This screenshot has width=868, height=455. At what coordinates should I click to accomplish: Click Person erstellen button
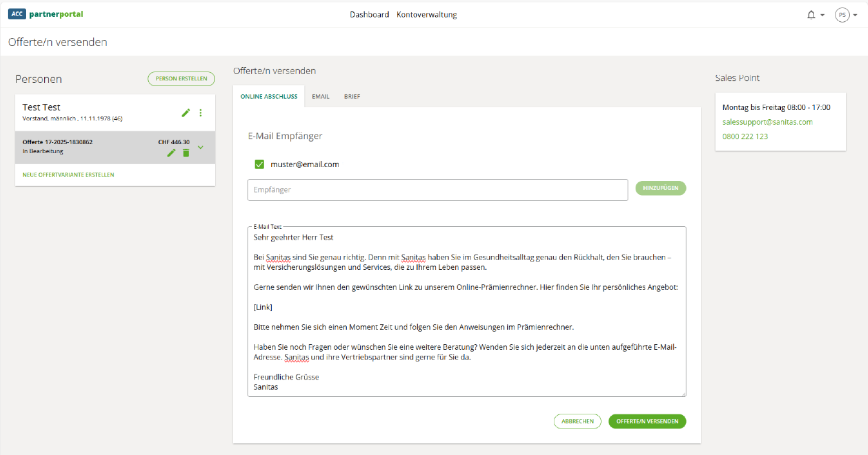point(181,79)
